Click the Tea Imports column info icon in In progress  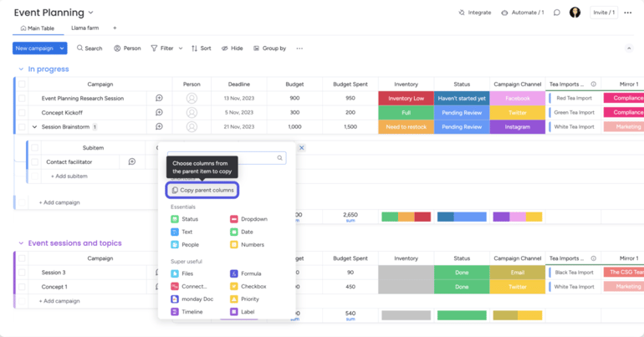[x=594, y=84]
